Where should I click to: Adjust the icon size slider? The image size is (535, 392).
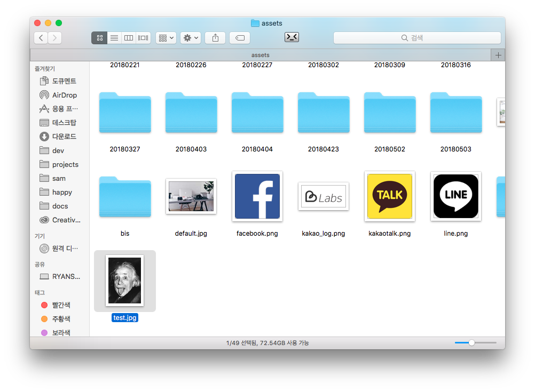(x=471, y=343)
